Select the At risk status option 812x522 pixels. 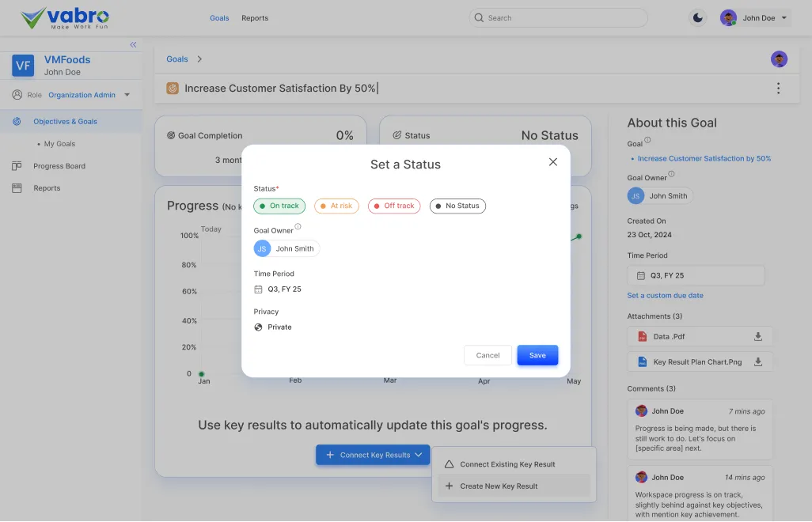click(336, 206)
